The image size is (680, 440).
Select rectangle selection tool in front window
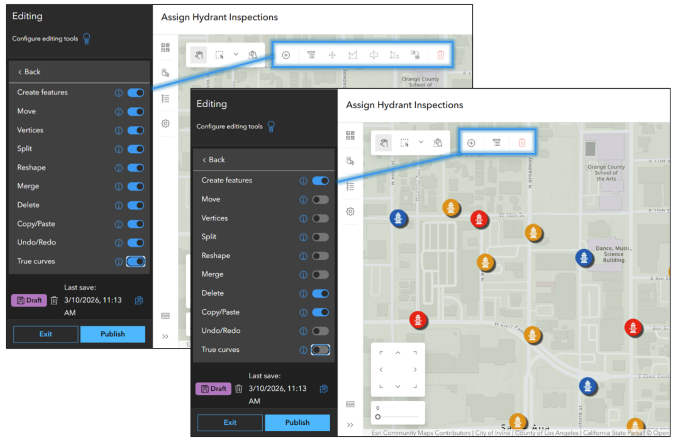click(x=404, y=143)
